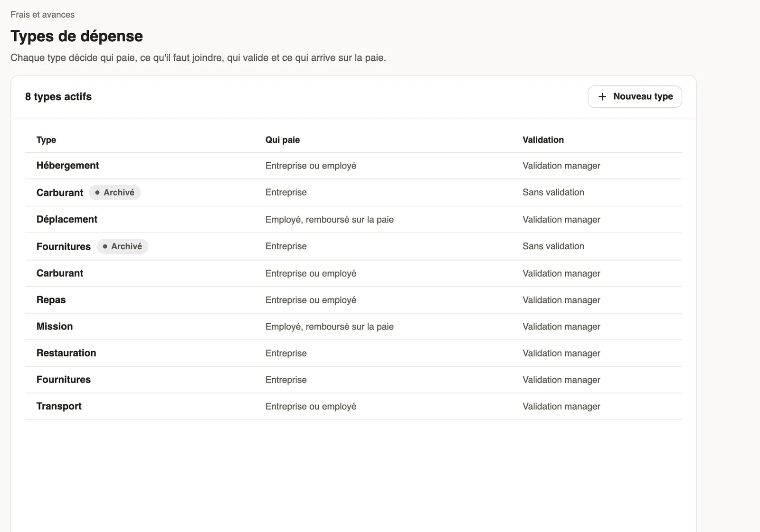Image resolution: width=760 pixels, height=532 pixels.
Task: Click Validation manager in Déplacement row
Action: 561,219
